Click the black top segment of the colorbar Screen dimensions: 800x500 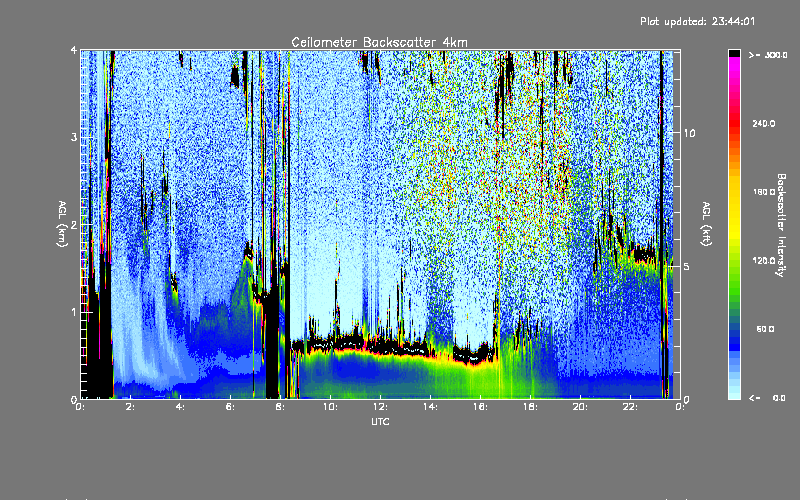pyautogui.click(x=734, y=53)
